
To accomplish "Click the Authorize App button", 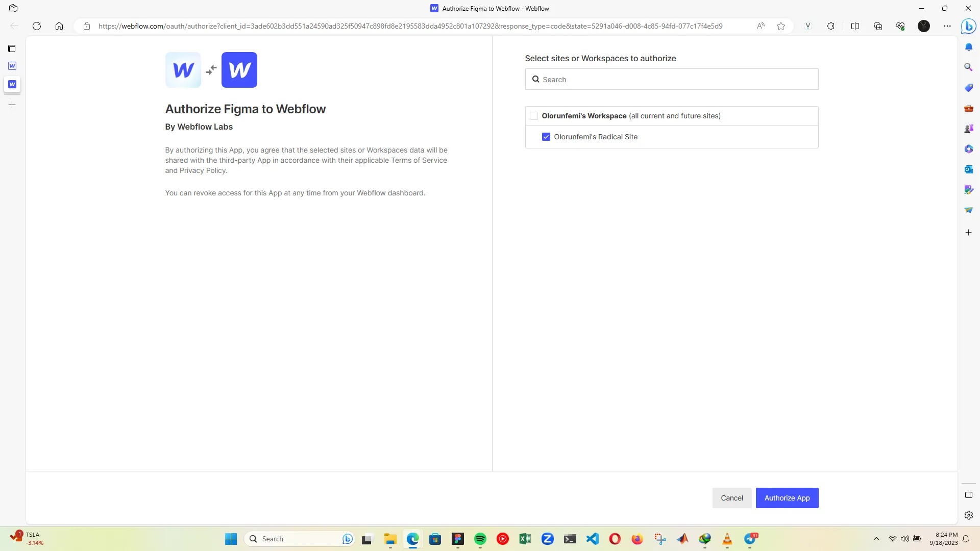I will tap(787, 498).
